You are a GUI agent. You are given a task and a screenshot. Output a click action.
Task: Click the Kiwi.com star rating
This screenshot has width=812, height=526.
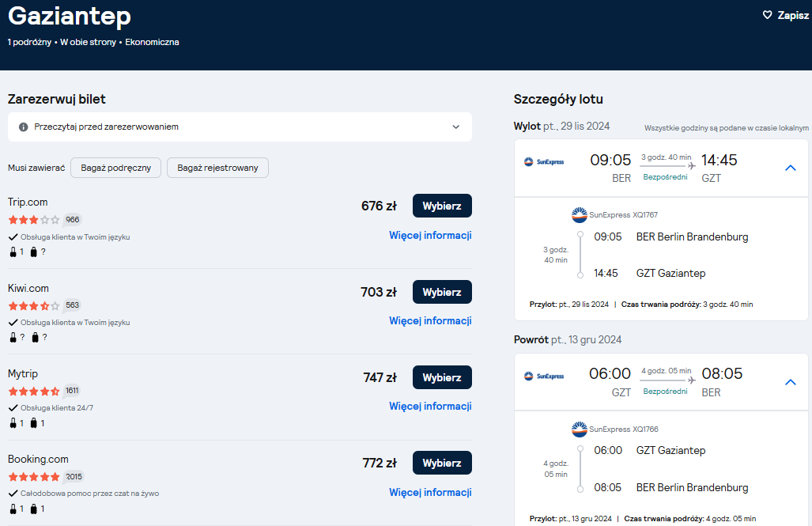(34, 306)
